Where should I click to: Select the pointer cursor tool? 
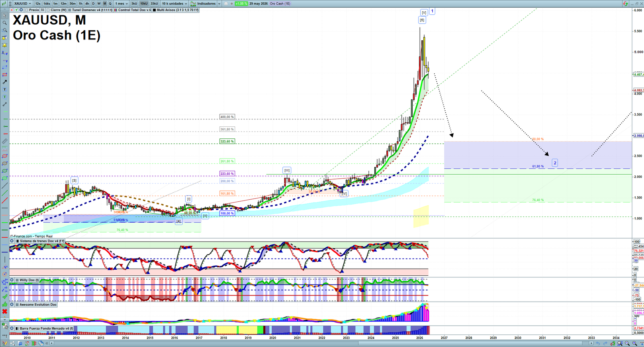pos(5,15)
